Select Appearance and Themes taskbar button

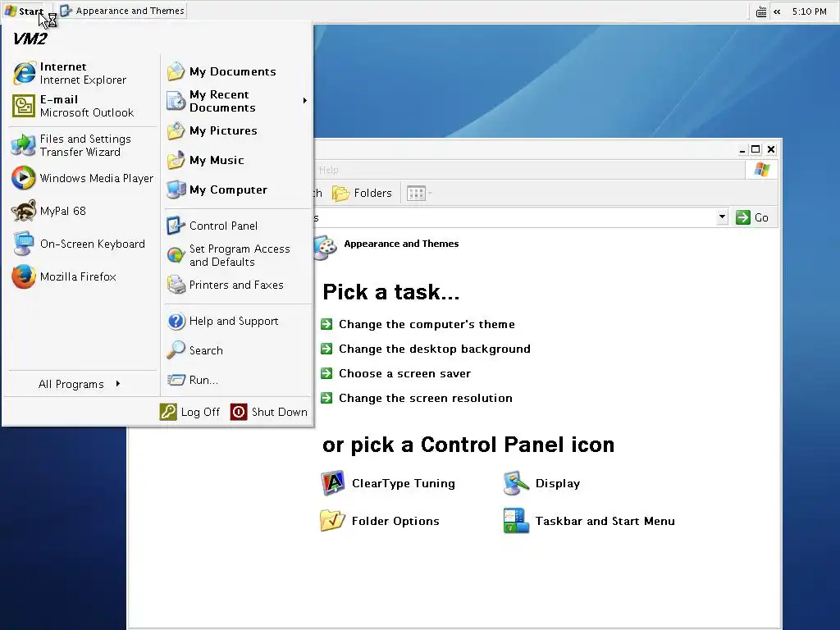click(122, 11)
